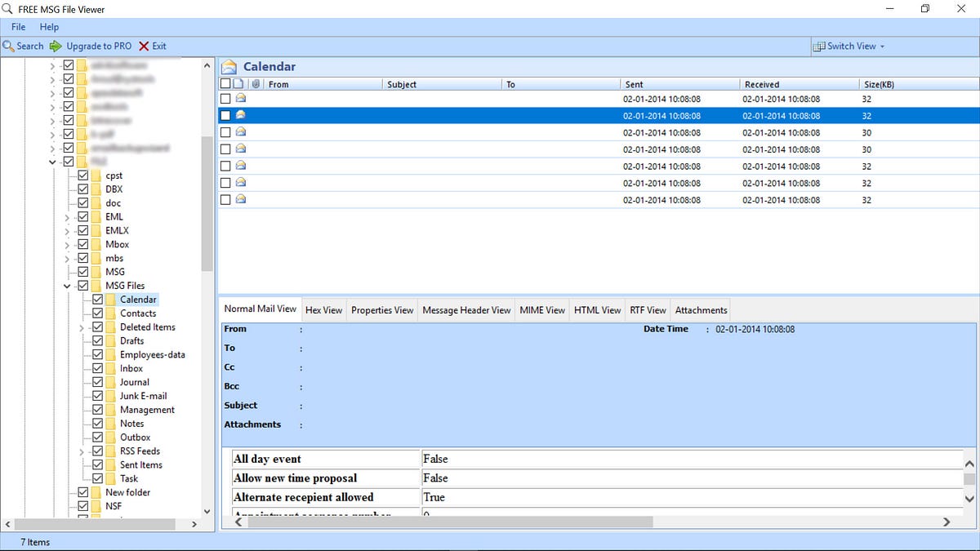Expand the EML folder node
Viewport: 980px width, 551px height.
(67, 217)
